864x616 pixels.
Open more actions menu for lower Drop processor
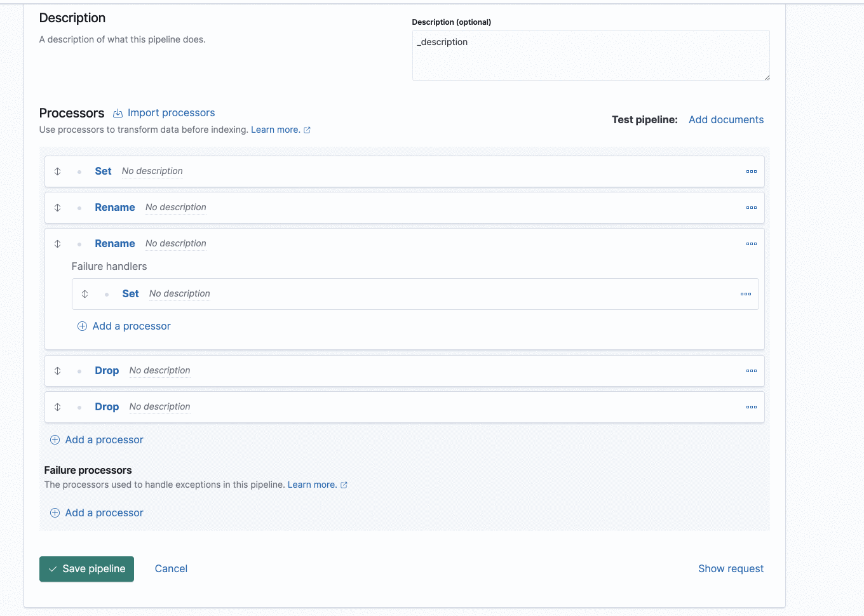point(752,407)
